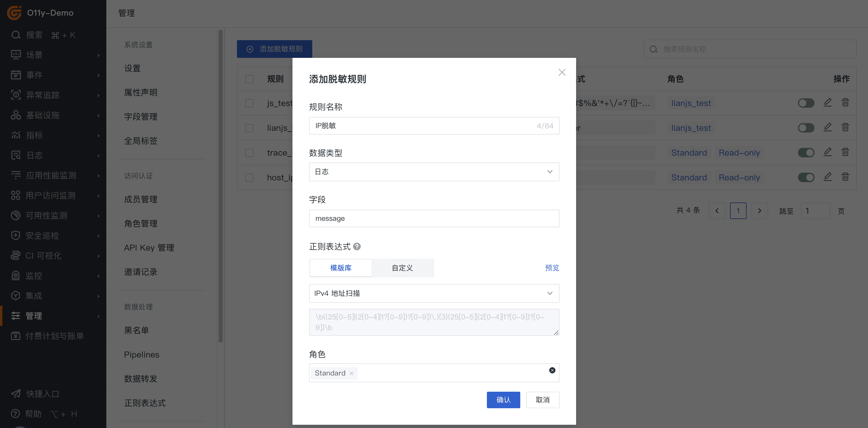Open the 日志 logs sidebar icon
This screenshot has height=428, width=868.
tap(16, 155)
